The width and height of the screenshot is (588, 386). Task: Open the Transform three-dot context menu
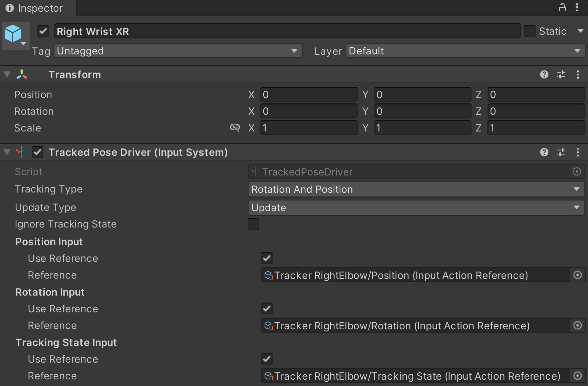pos(578,74)
